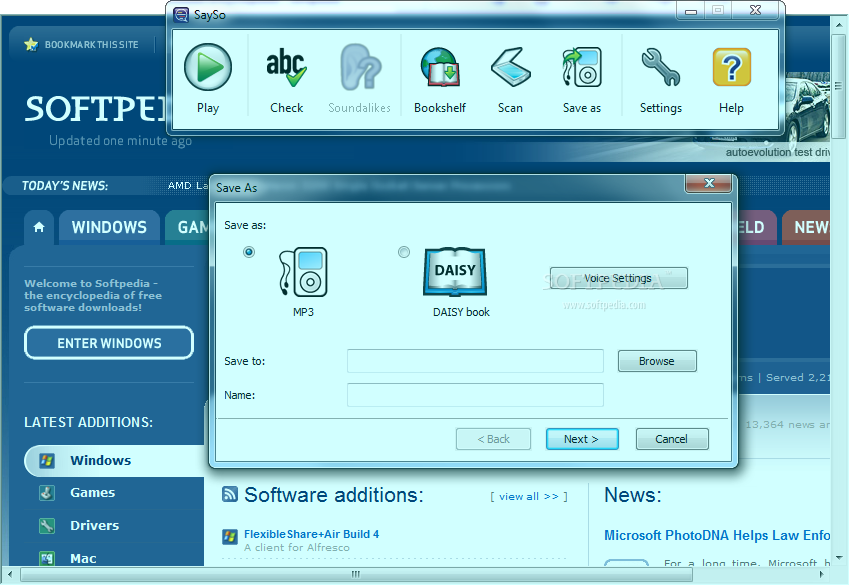This screenshot has height=585, width=849.
Task: Open the view all >> link
Action: pos(529,497)
